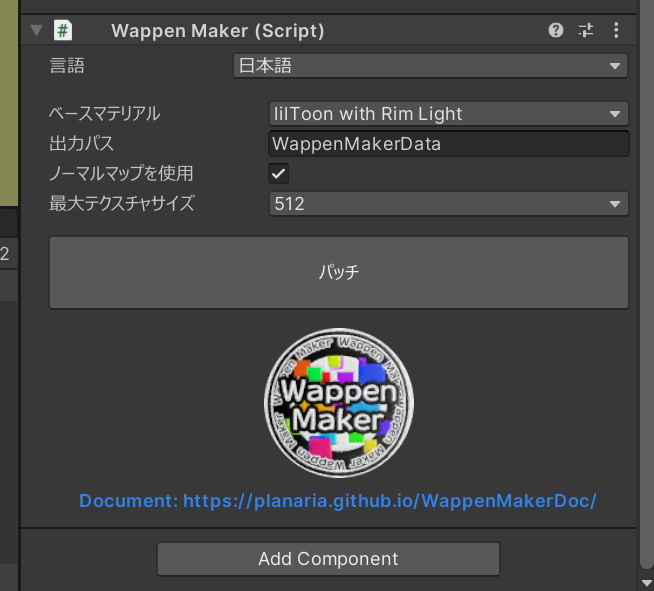This screenshot has height=591, width=654.
Task: Open the 最大テクスチャサイズ 512 dropdown
Action: coord(448,204)
